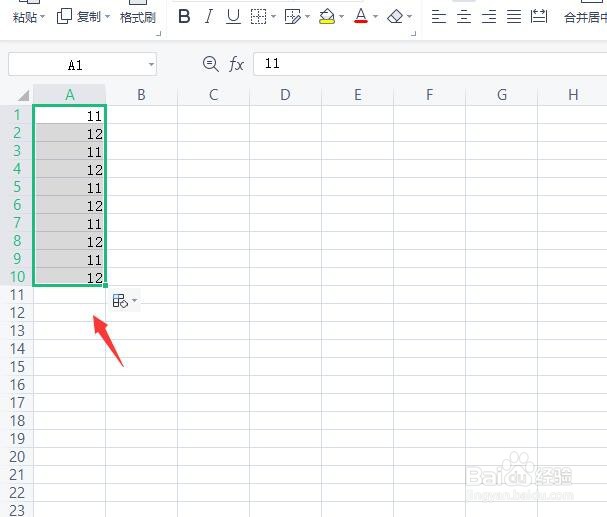Click the eraser clear icon

[x=395, y=16]
